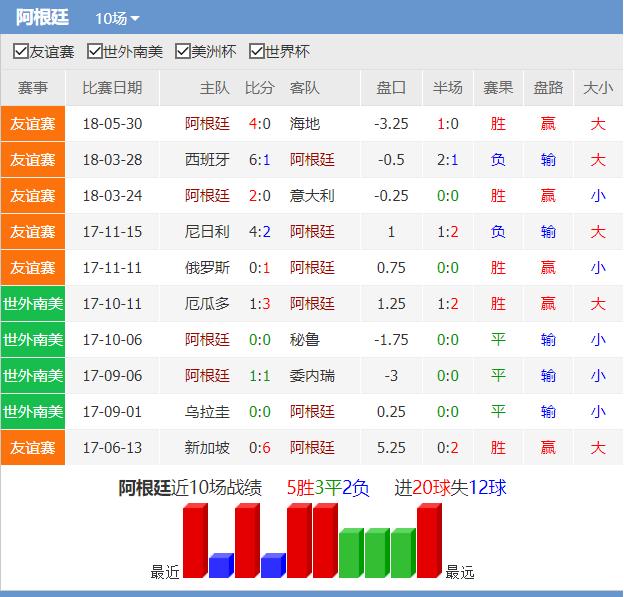Click the 大小 column header
The height and width of the screenshot is (597, 624).
[597, 88]
